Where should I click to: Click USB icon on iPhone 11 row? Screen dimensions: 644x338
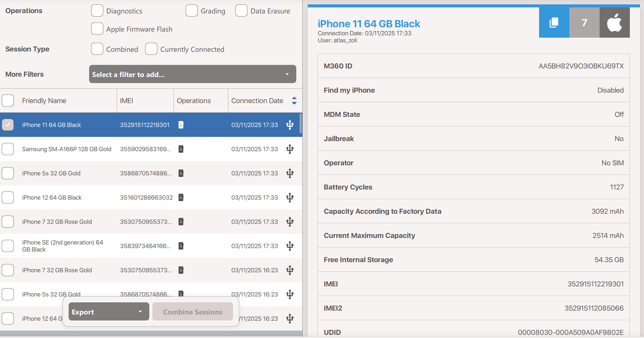[290, 125]
